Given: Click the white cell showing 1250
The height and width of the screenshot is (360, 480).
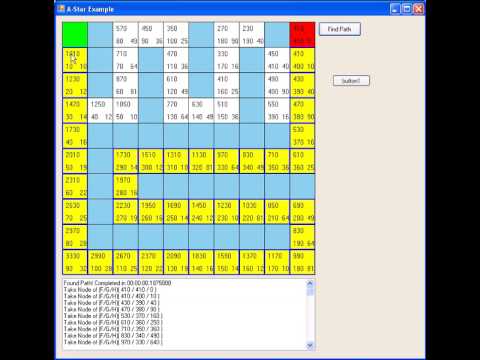Looking at the screenshot, I should point(100,111).
